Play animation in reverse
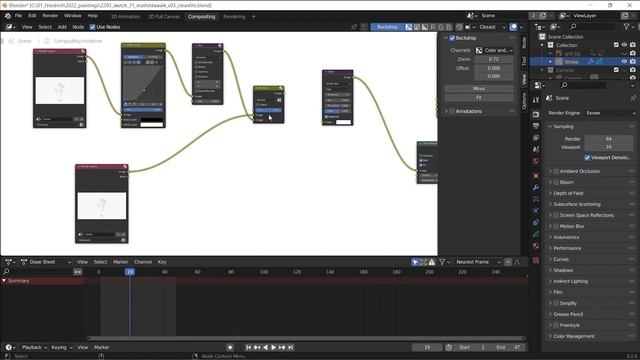 click(x=265, y=347)
